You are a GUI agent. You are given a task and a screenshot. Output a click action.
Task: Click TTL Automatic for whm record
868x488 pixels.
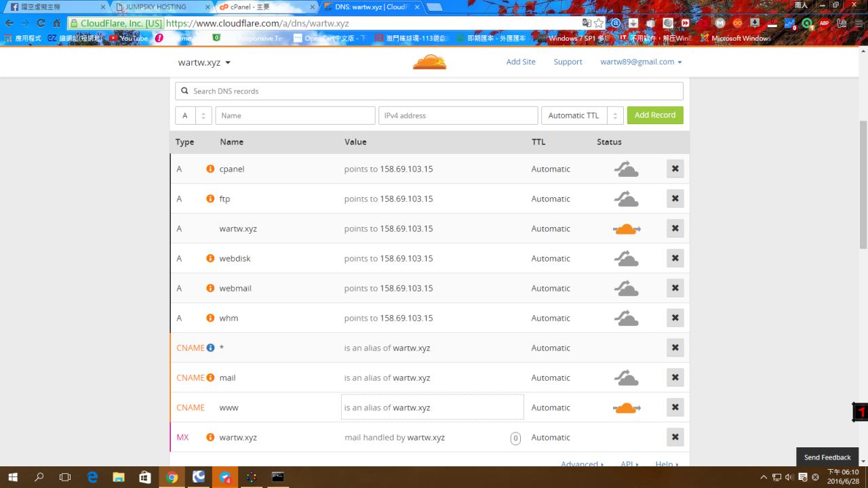tap(551, 318)
